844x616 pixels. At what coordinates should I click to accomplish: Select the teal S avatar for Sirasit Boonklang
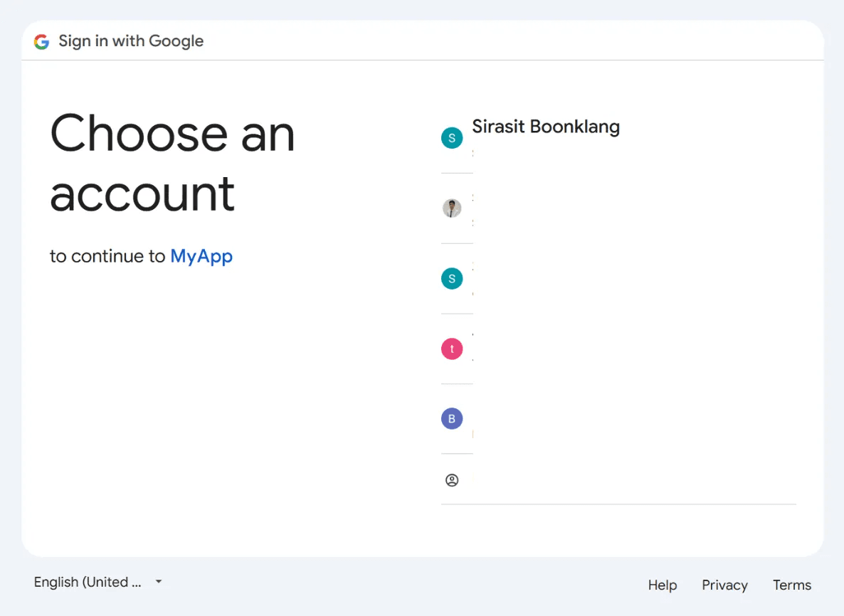click(452, 137)
